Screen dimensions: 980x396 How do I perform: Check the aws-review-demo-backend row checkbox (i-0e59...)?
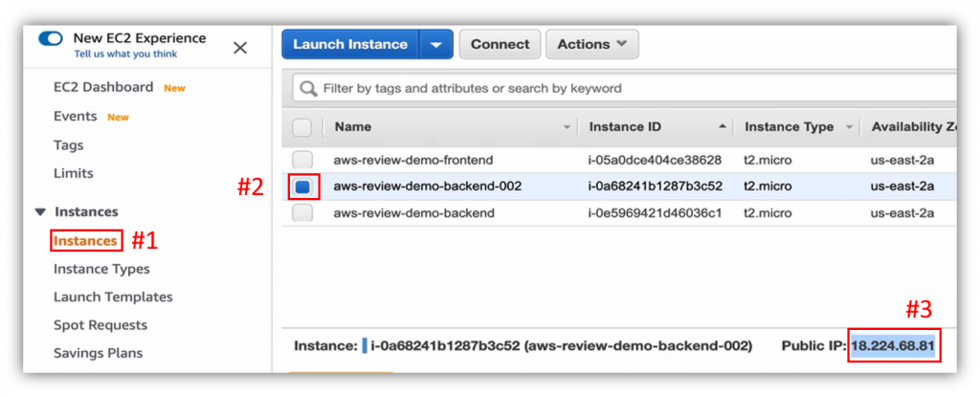pyautogui.click(x=302, y=213)
